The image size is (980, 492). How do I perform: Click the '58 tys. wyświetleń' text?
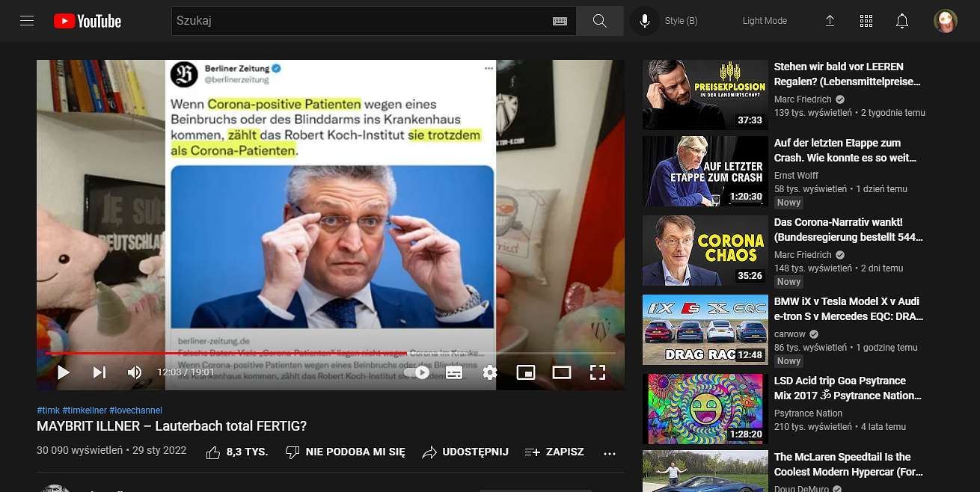(x=811, y=189)
